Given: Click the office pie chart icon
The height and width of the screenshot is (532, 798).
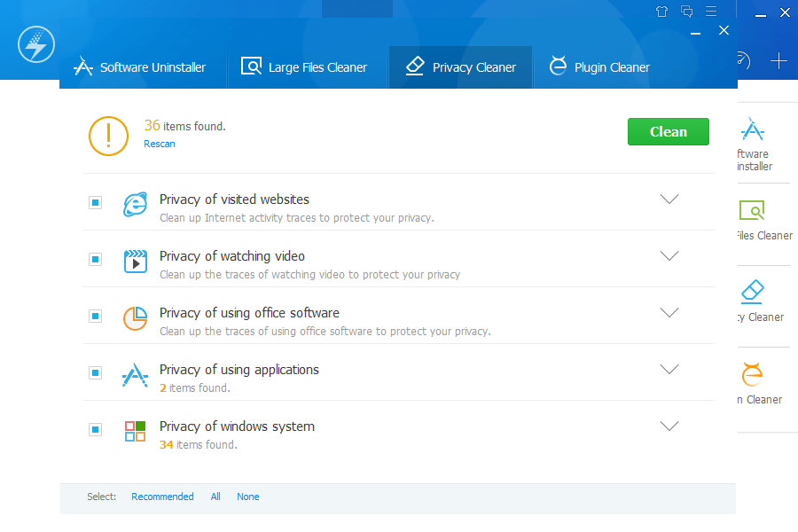Looking at the screenshot, I should [136, 318].
